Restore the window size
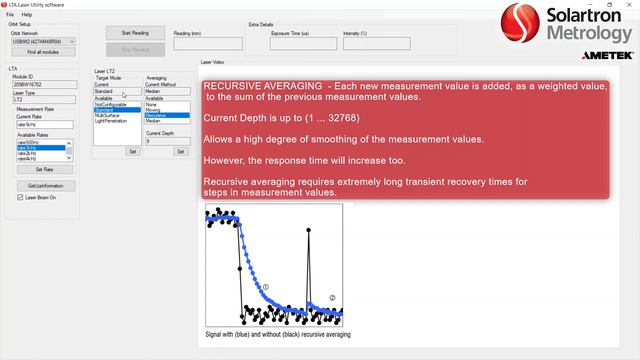 610,5
